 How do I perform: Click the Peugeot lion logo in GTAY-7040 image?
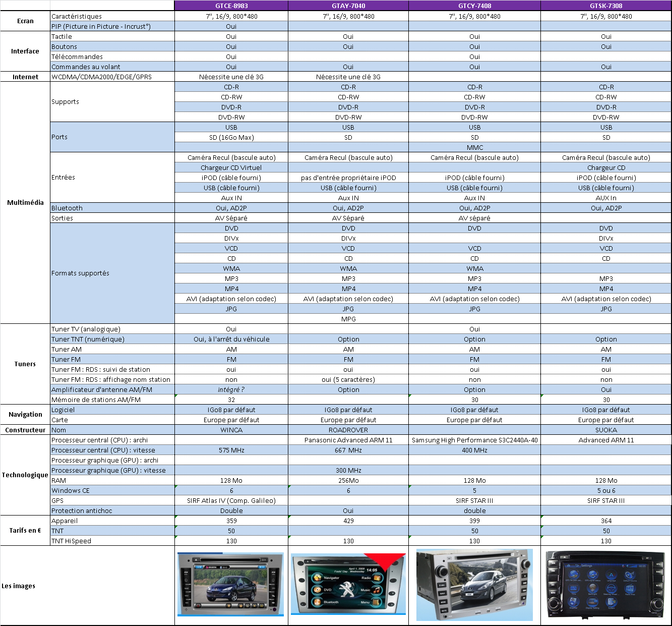coord(347,589)
